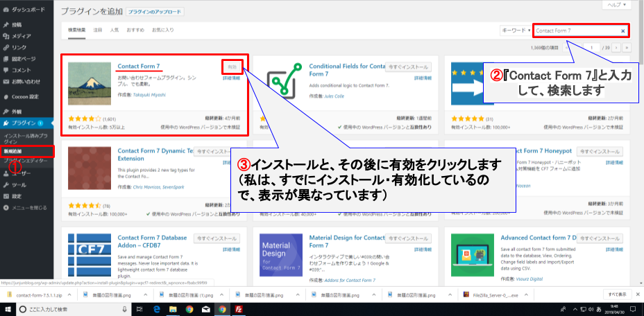The width and height of the screenshot is (644, 316).
Task: Install Conditional Fields for Contact Form 7
Action: point(408,67)
